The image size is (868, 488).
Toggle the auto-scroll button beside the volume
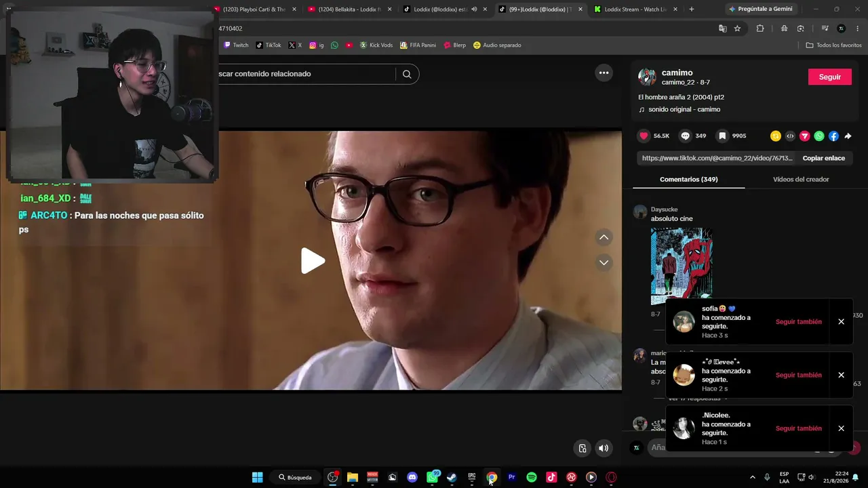pyautogui.click(x=583, y=448)
